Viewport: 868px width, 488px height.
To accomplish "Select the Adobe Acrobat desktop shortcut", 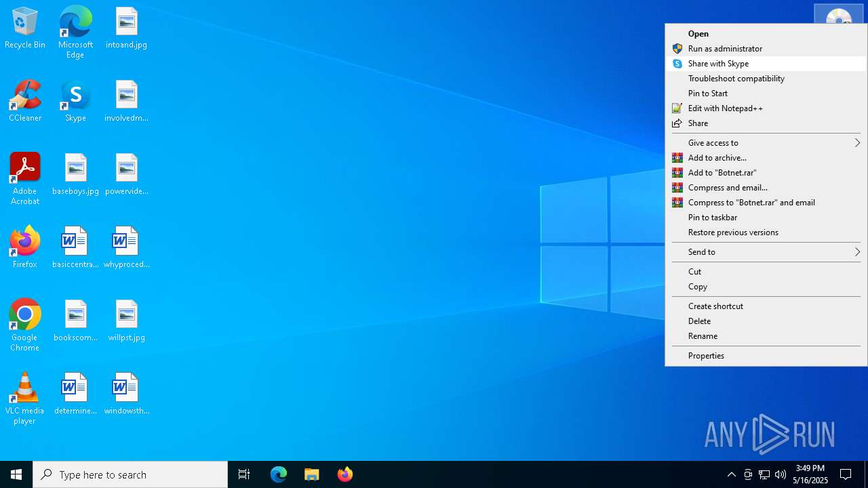I will tap(25, 179).
